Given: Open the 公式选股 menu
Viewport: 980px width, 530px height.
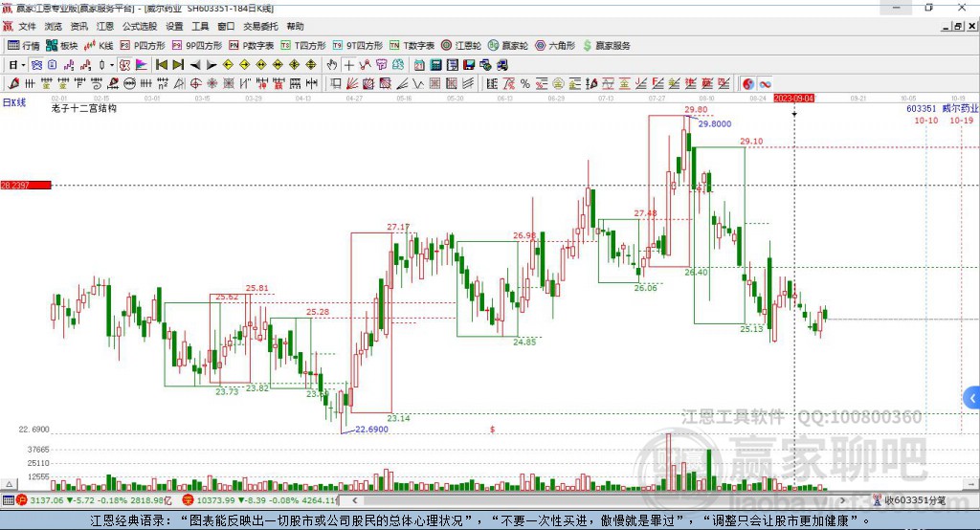Looking at the screenshot, I should (140, 26).
